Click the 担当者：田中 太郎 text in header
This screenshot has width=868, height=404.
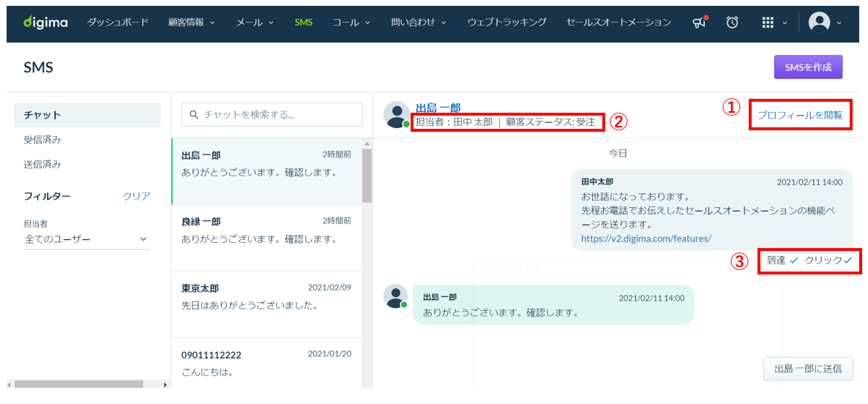(454, 122)
